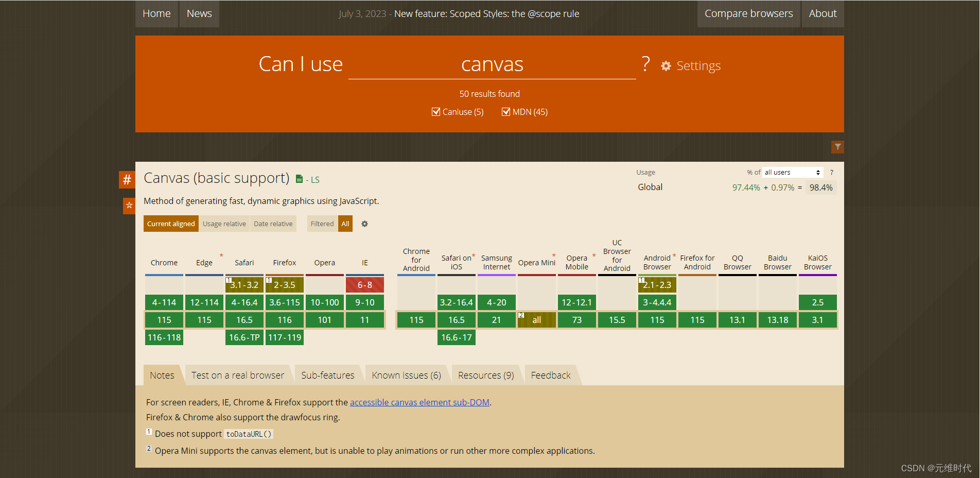Open the Feedback tab

pyautogui.click(x=551, y=375)
